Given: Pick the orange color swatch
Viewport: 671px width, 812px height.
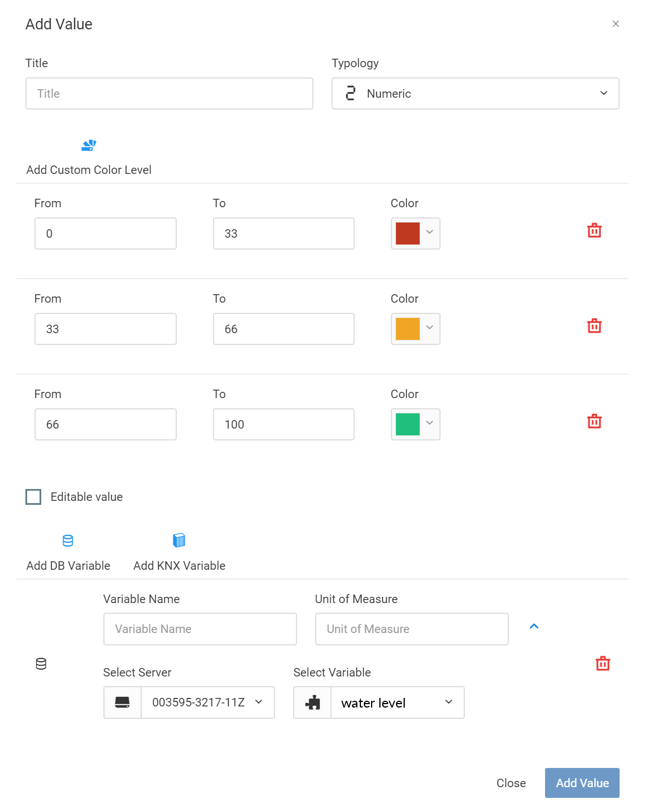Looking at the screenshot, I should click(408, 329).
